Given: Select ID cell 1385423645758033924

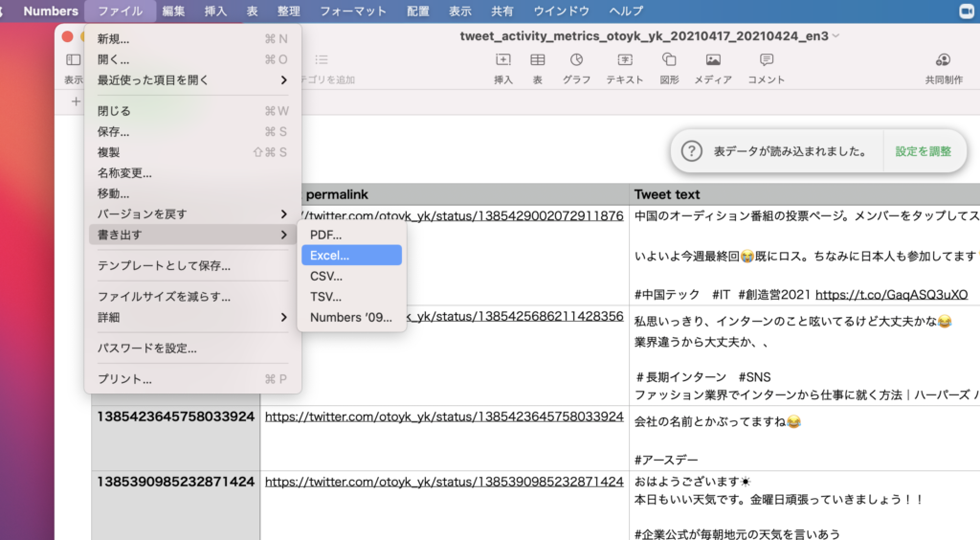Looking at the screenshot, I should tap(176, 438).
